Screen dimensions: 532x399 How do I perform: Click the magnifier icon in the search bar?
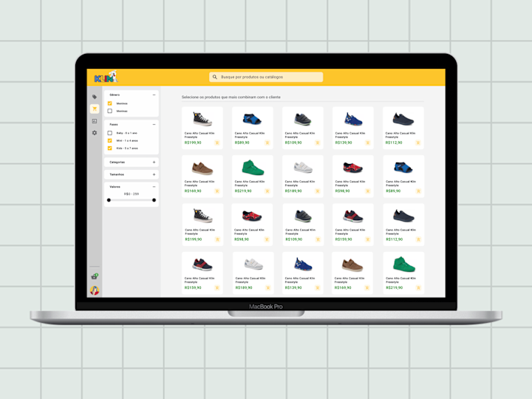click(x=215, y=77)
